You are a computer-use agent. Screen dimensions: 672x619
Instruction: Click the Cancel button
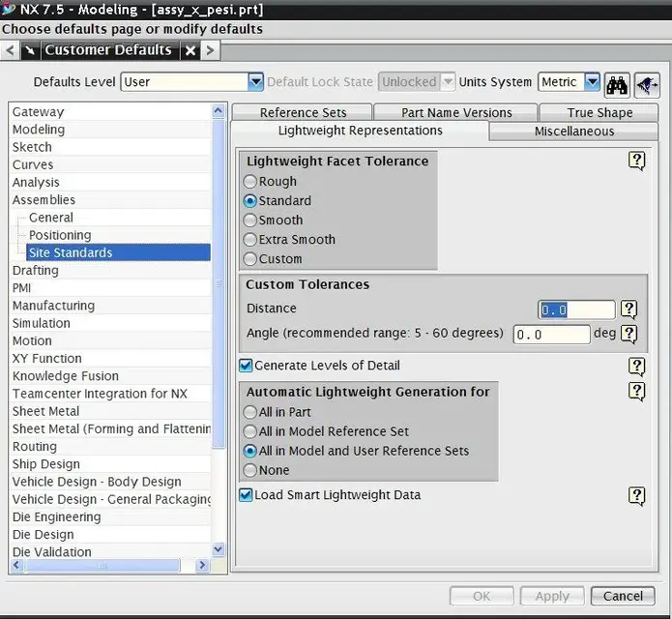click(x=623, y=596)
